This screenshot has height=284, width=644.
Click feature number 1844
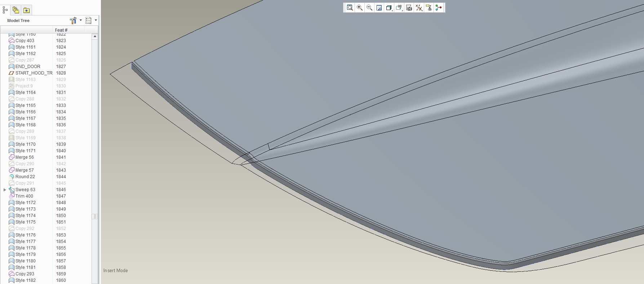click(61, 177)
